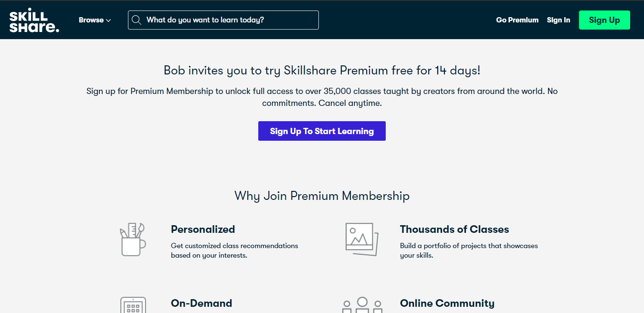Image resolution: width=644 pixels, height=313 pixels.
Task: Click the Online Community people icon
Action: point(362,305)
